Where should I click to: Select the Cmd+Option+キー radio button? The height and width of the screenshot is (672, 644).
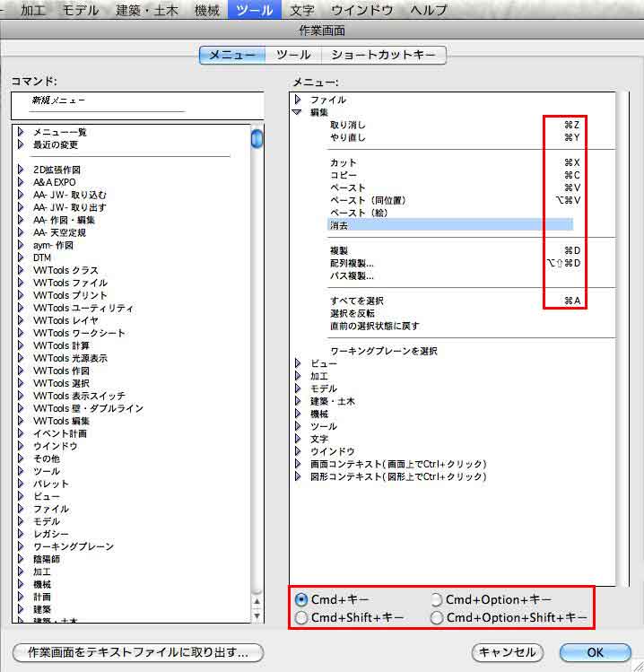(x=437, y=599)
